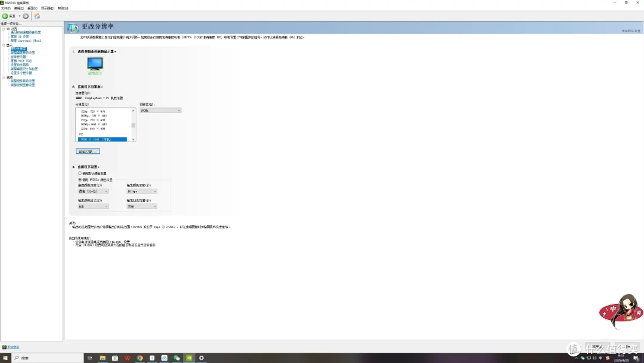Open 'Adjust video color settings' tree item
644x363 pixels.
click(x=23, y=81)
